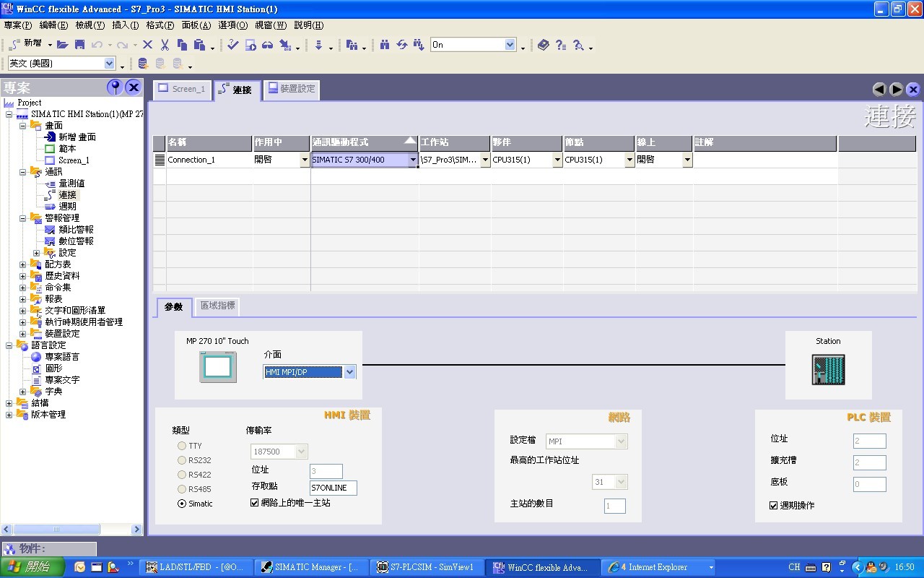This screenshot has width=924, height=578.
Task: Click the Delete X icon in toolbar
Action: [x=148, y=45]
